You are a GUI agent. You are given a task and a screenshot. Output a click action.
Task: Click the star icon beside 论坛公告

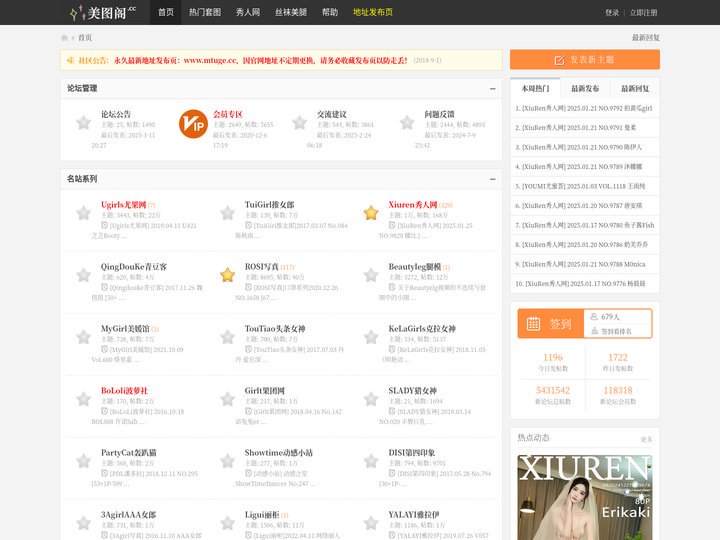pyautogui.click(x=84, y=123)
